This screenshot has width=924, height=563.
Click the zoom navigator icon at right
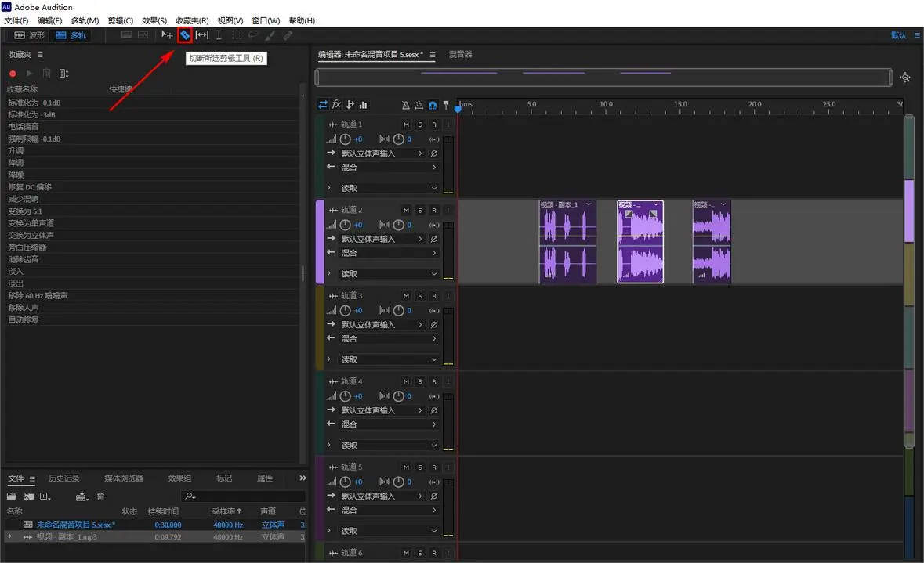coord(905,78)
